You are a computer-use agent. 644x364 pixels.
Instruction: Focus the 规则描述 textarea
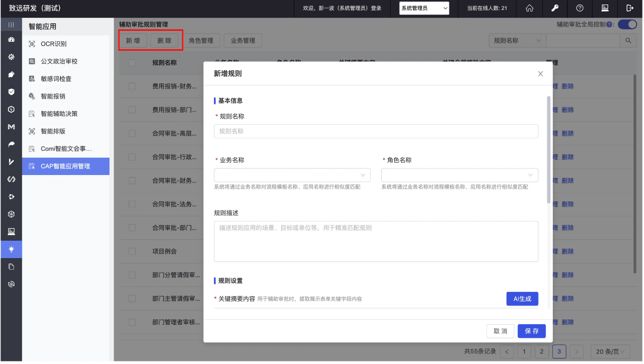[x=376, y=241]
